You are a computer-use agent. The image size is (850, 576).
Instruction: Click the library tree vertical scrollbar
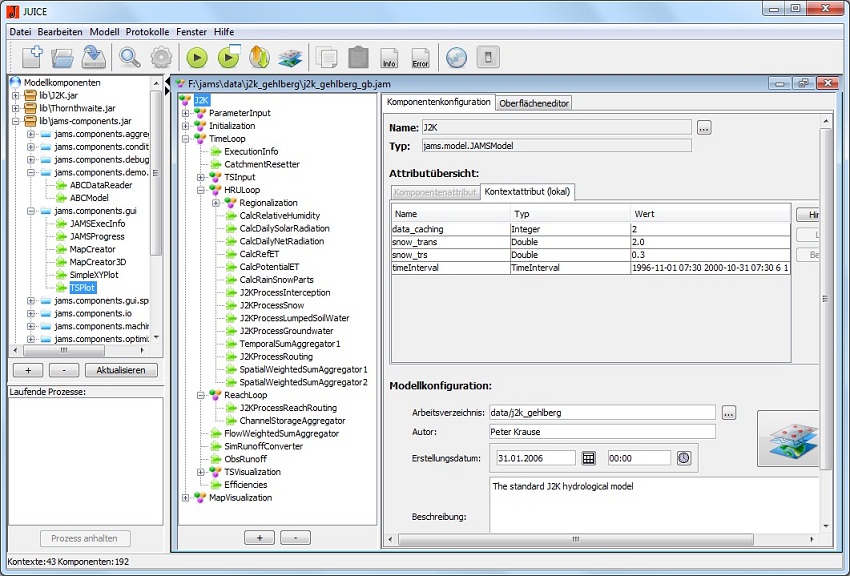(x=156, y=172)
